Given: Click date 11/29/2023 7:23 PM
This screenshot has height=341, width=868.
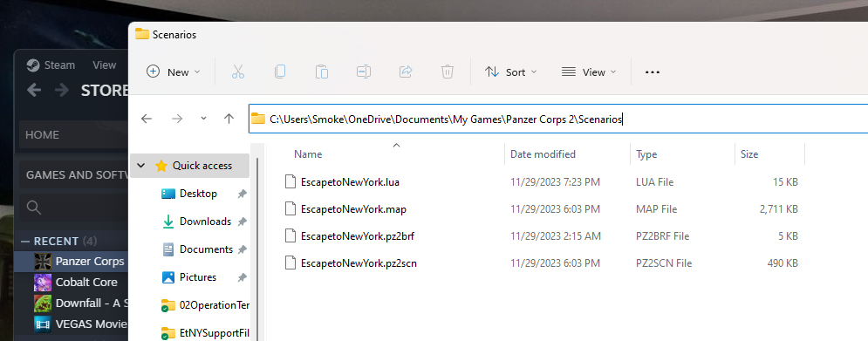Looking at the screenshot, I should click(555, 181).
